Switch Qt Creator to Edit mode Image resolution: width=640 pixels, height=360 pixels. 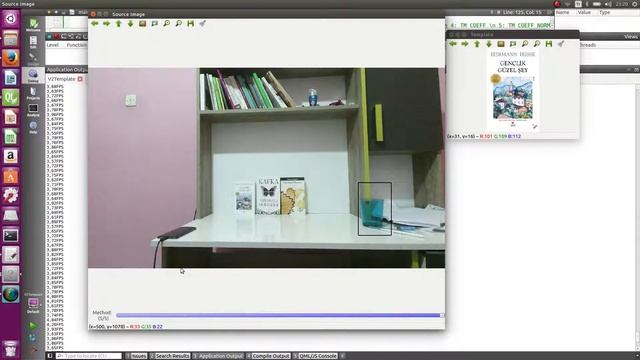coord(33,42)
